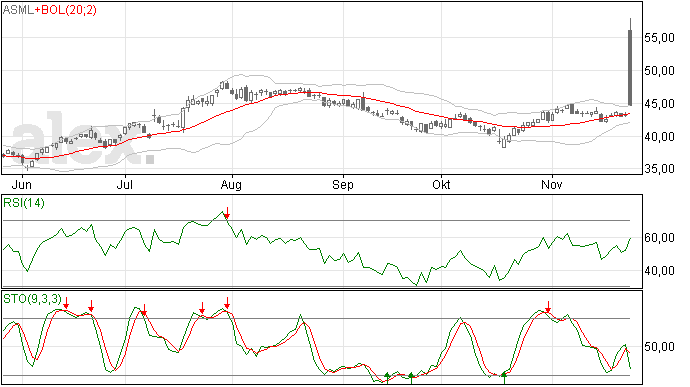
Task: Select the Nov label on time axis
Action: [x=551, y=184]
